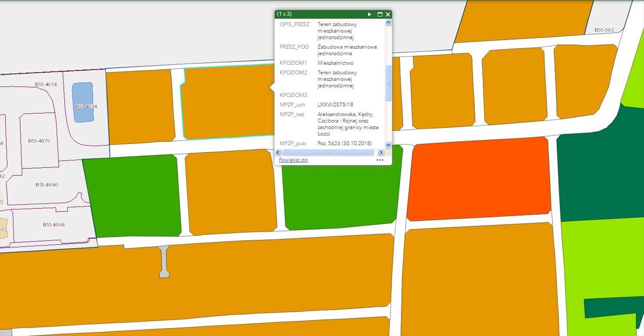Click parcel label B55-46/80

[x=46, y=185]
